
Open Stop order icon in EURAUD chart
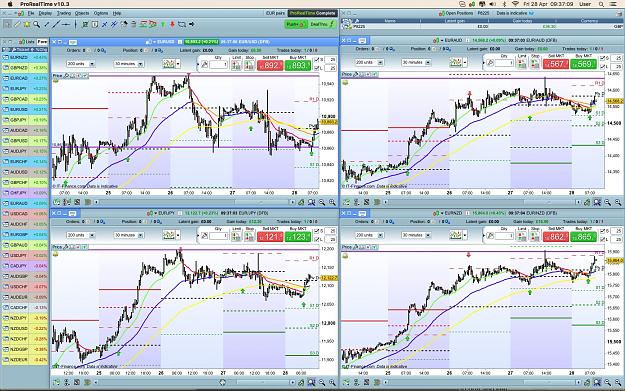point(535,63)
